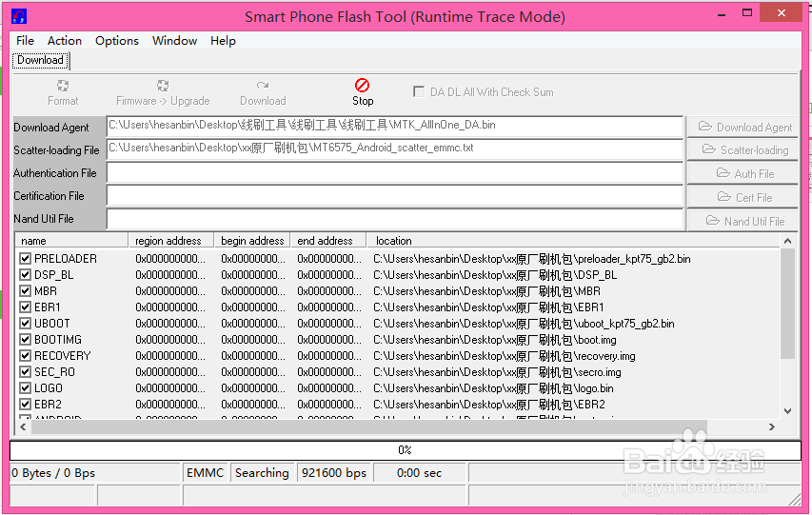Viewport: 812px width, 515px height.
Task: Click the Nand Util File input field
Action: click(395, 219)
